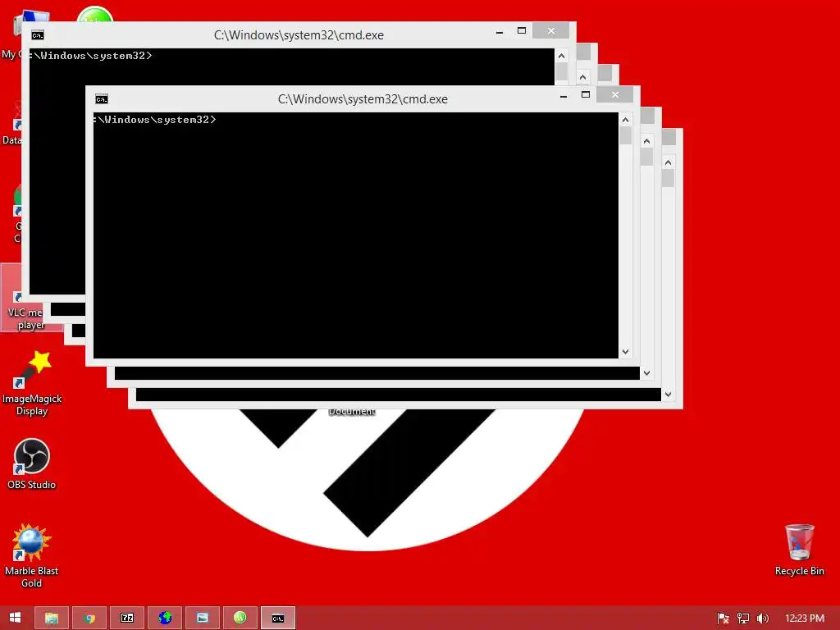Launch Google Chrome from the taskbar
Image resolution: width=840 pixels, height=630 pixels.
tap(89, 618)
